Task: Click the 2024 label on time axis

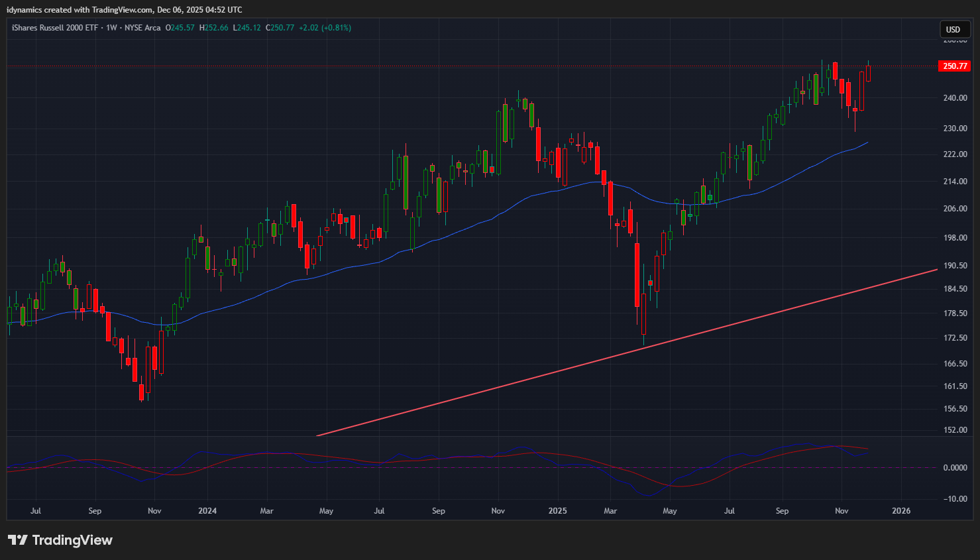Action: tap(207, 511)
